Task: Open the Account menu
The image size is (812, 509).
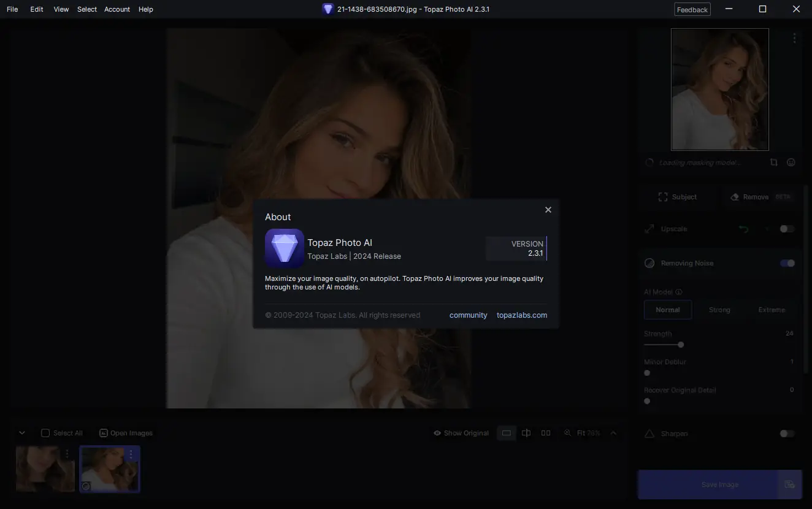Action: (x=117, y=9)
